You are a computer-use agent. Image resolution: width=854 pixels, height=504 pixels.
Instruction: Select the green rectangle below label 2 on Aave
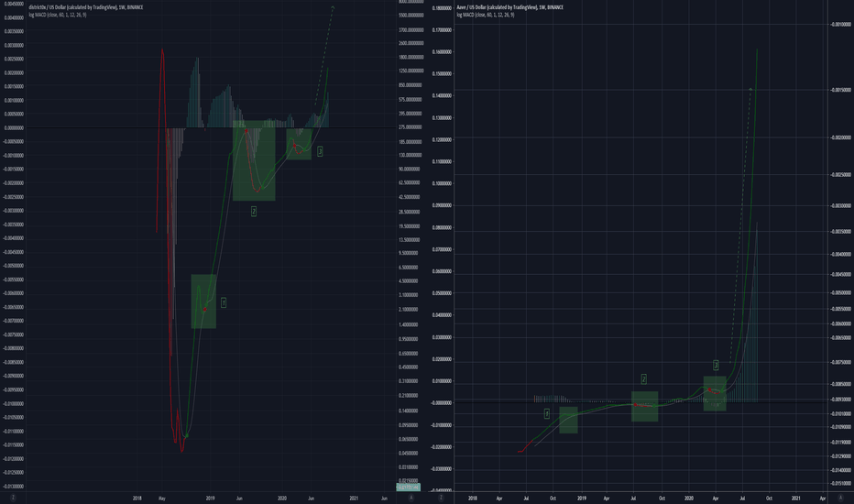click(x=644, y=407)
